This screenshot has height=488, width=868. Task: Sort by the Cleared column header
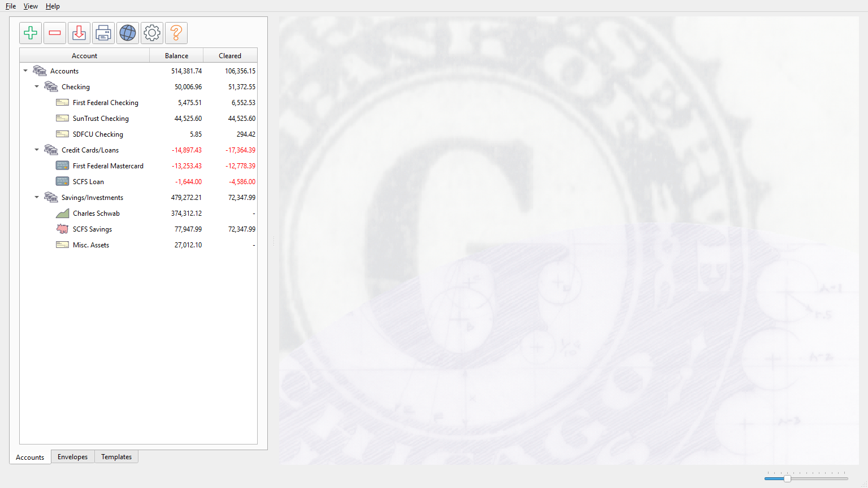(x=230, y=55)
